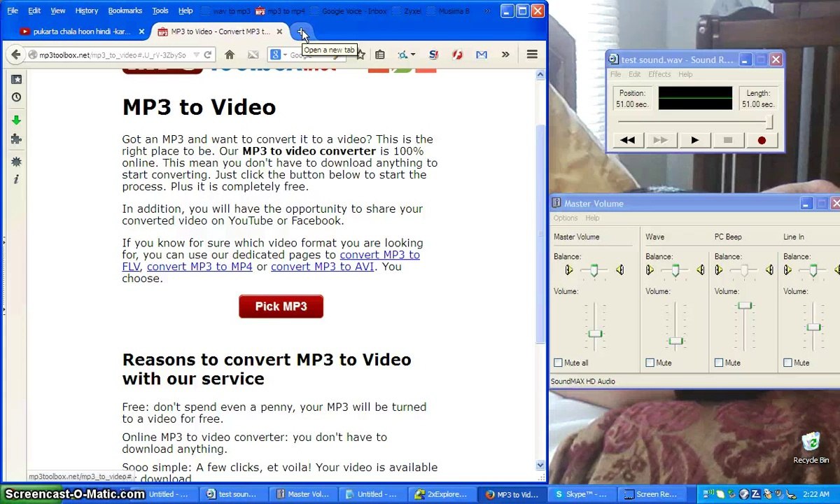The height and width of the screenshot is (504, 840).
Task: Open the sidebar history clock icon
Action: point(17,97)
